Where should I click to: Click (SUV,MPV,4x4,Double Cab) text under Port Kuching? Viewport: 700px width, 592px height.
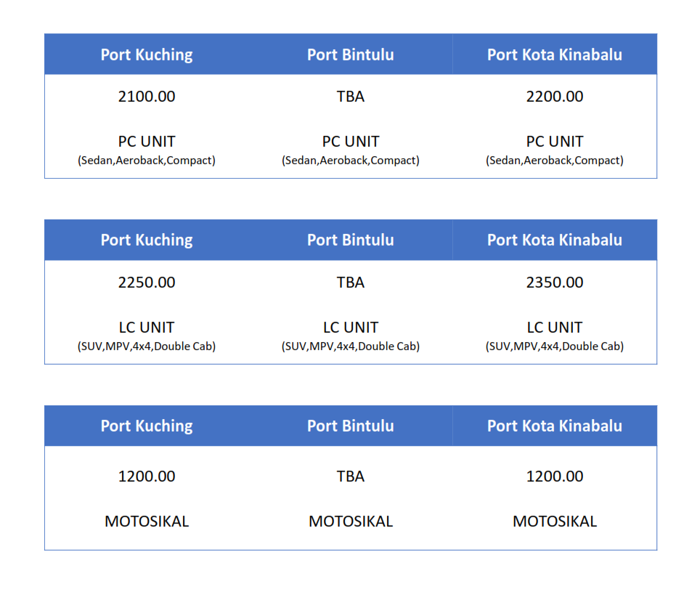coord(147,346)
